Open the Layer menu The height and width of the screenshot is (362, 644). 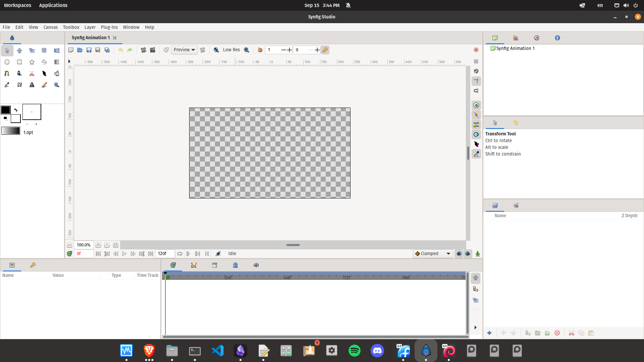(x=90, y=27)
